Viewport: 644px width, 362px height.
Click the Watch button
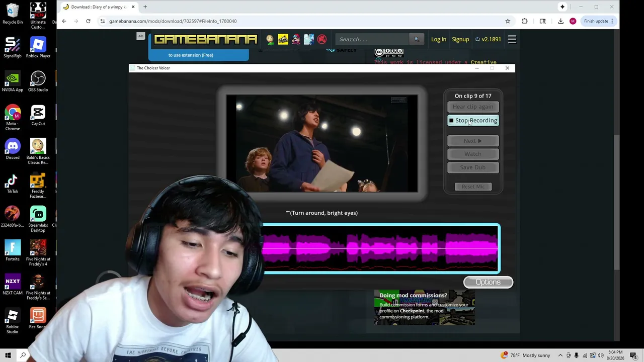tap(473, 154)
